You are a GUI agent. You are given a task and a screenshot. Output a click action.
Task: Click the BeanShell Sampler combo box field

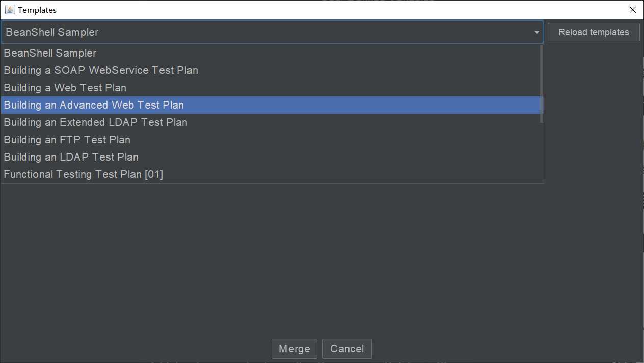point(272,32)
